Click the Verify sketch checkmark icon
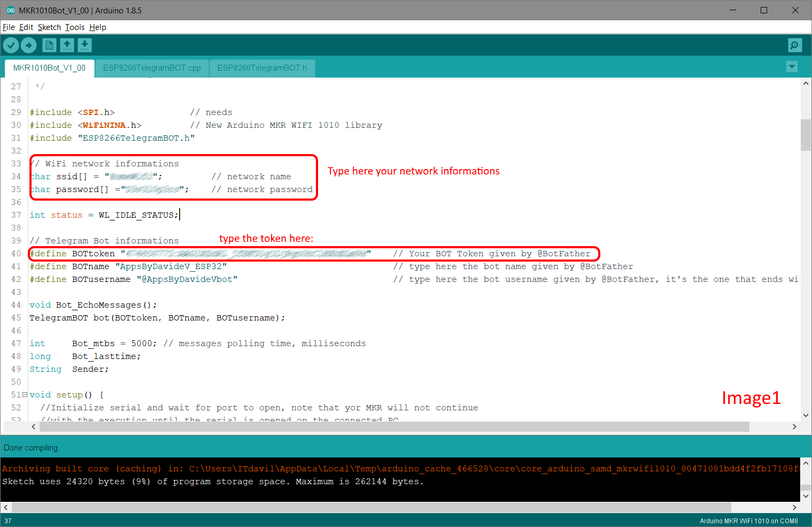 point(11,45)
